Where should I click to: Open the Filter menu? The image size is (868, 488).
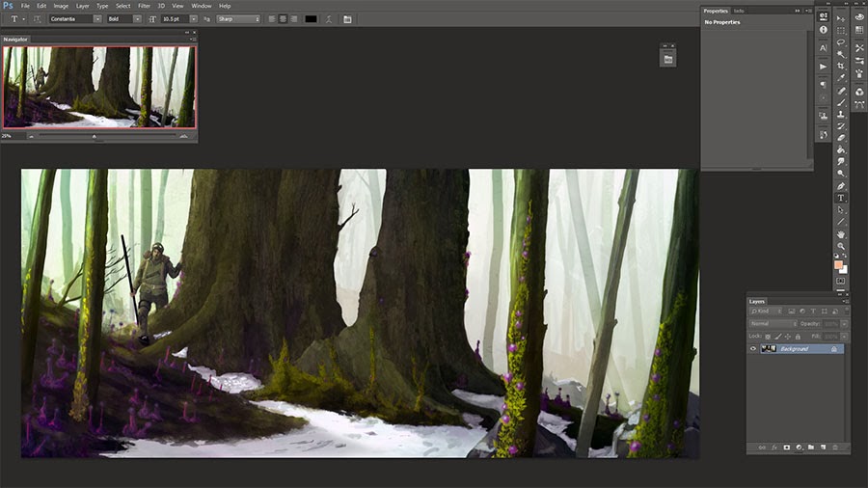(x=144, y=6)
